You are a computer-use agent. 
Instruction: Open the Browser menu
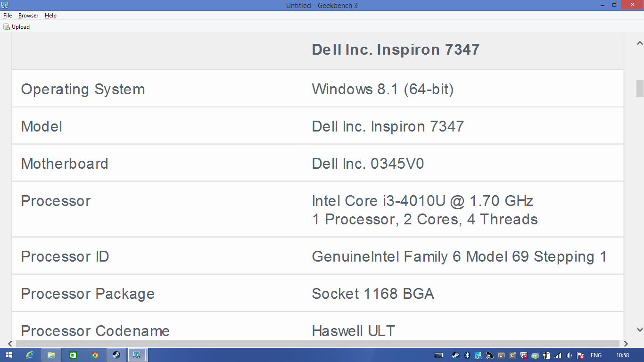pyautogui.click(x=28, y=16)
